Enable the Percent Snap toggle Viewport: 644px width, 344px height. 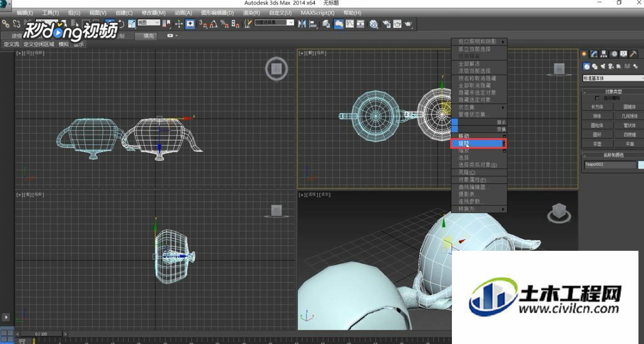pyautogui.click(x=225, y=24)
